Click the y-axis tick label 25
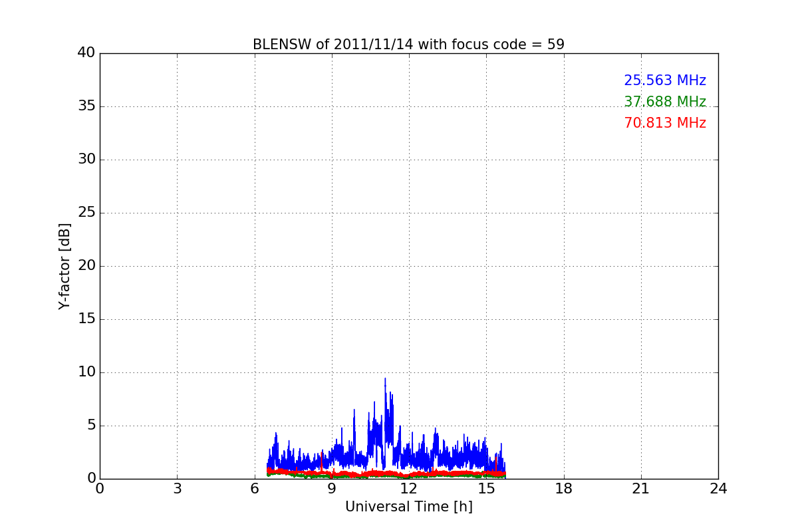Viewport: 798px width, 532px height. click(86, 213)
